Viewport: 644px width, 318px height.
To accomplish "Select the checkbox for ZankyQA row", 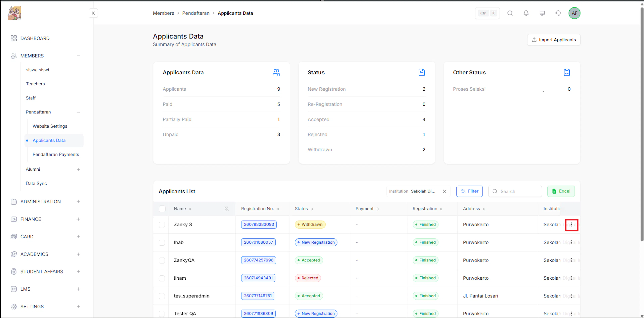I will click(x=162, y=260).
